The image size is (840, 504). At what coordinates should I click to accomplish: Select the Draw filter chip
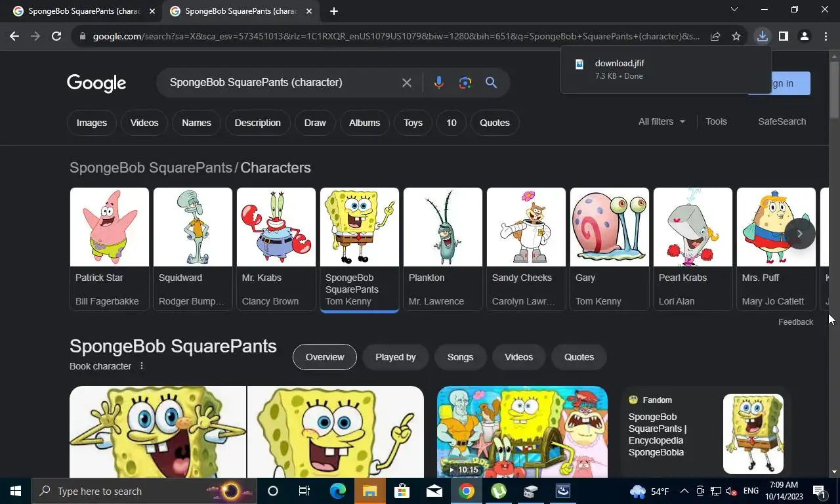315,123
